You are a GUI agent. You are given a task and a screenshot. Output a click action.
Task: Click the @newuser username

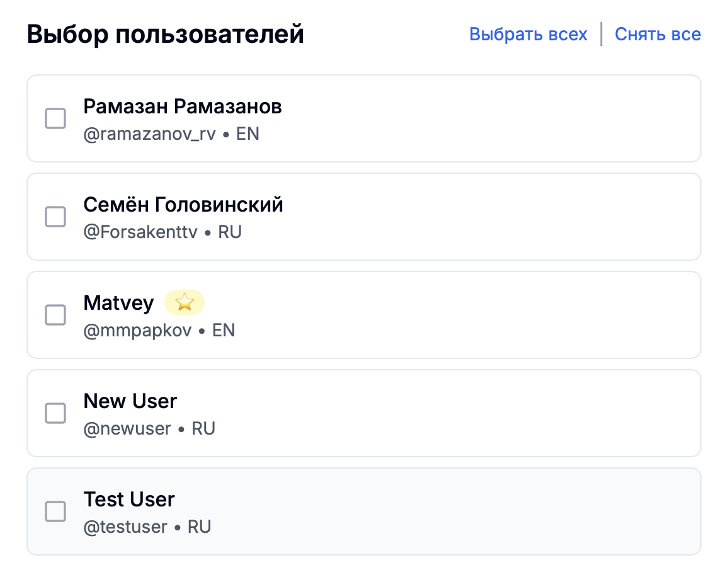coord(127,429)
